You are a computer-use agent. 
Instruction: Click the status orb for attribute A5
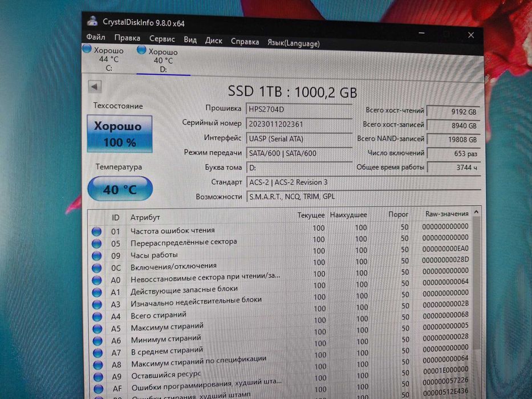98,329
